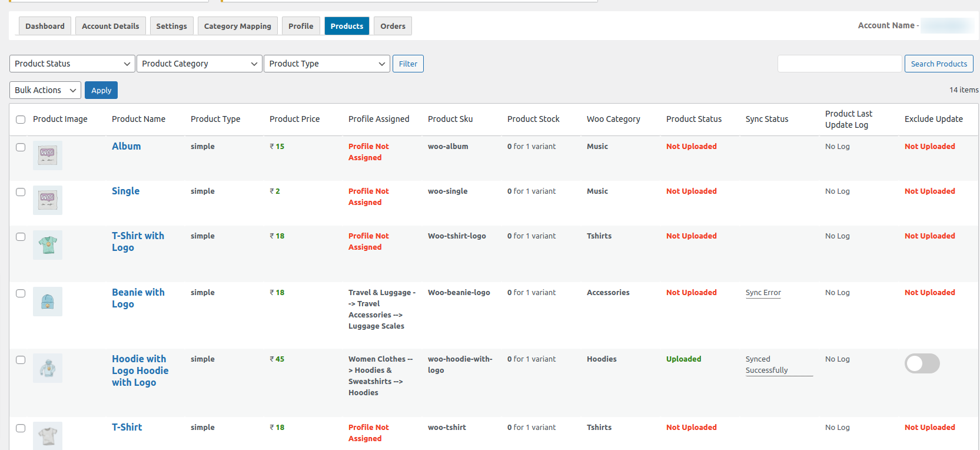Screen dimensions: 980x450
Task: Open the Sync Error link for Beanie
Action: [x=763, y=293]
